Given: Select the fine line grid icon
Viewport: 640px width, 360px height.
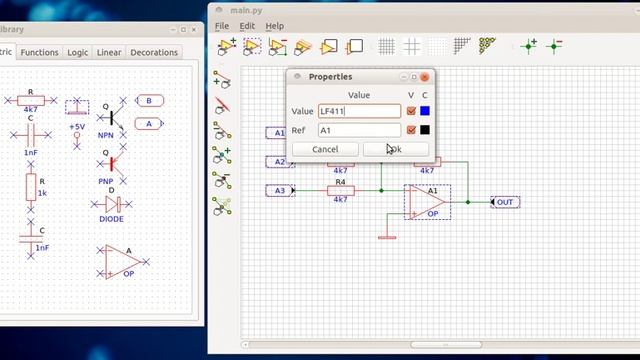Looking at the screenshot, I should click(x=386, y=47).
